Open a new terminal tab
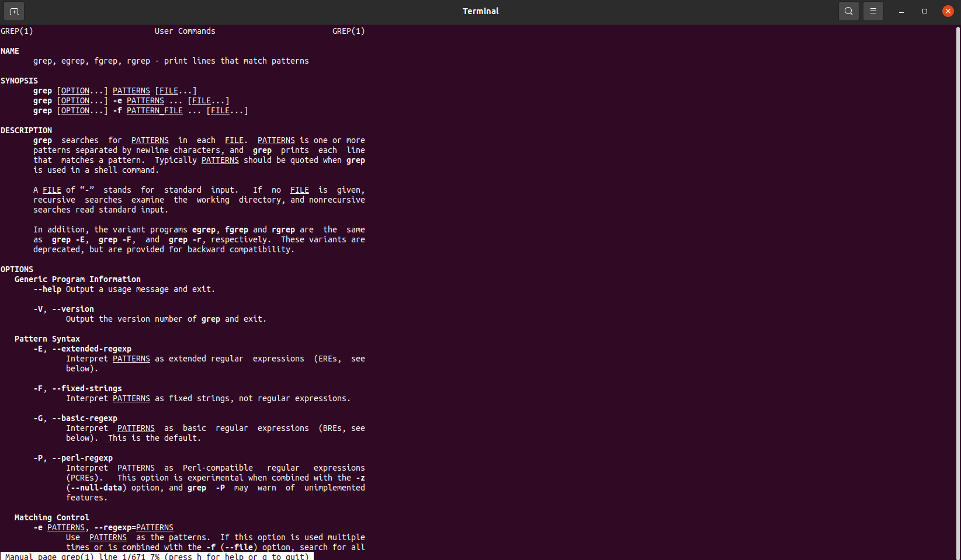 (13, 11)
